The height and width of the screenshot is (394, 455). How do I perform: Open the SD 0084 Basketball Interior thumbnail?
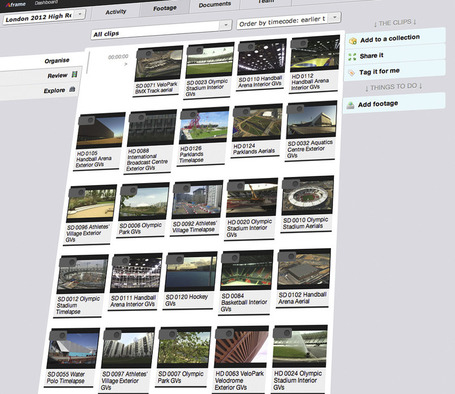[247, 270]
